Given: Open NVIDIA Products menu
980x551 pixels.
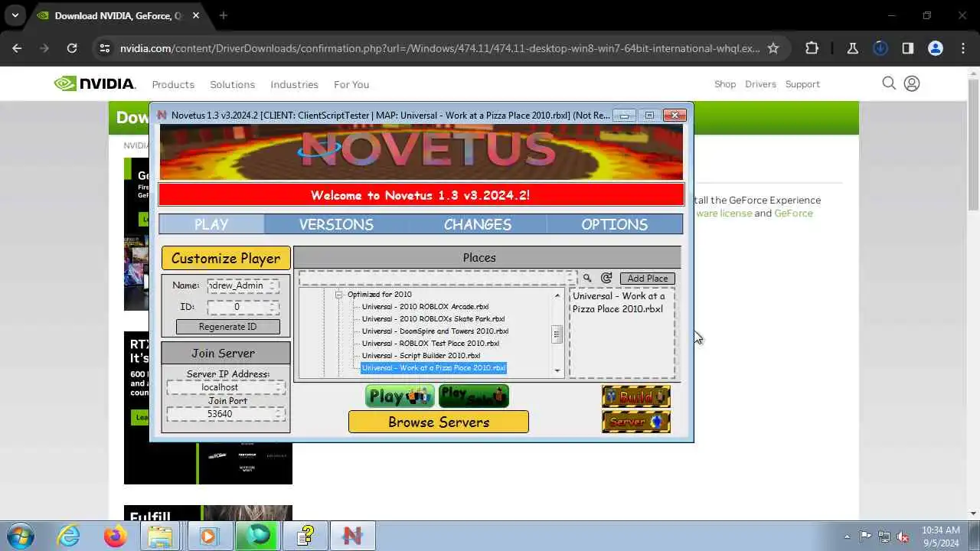Looking at the screenshot, I should [x=173, y=84].
